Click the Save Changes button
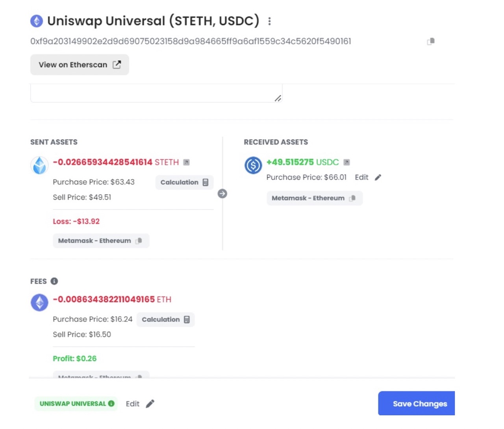The width and height of the screenshot is (504, 429). pos(416,403)
